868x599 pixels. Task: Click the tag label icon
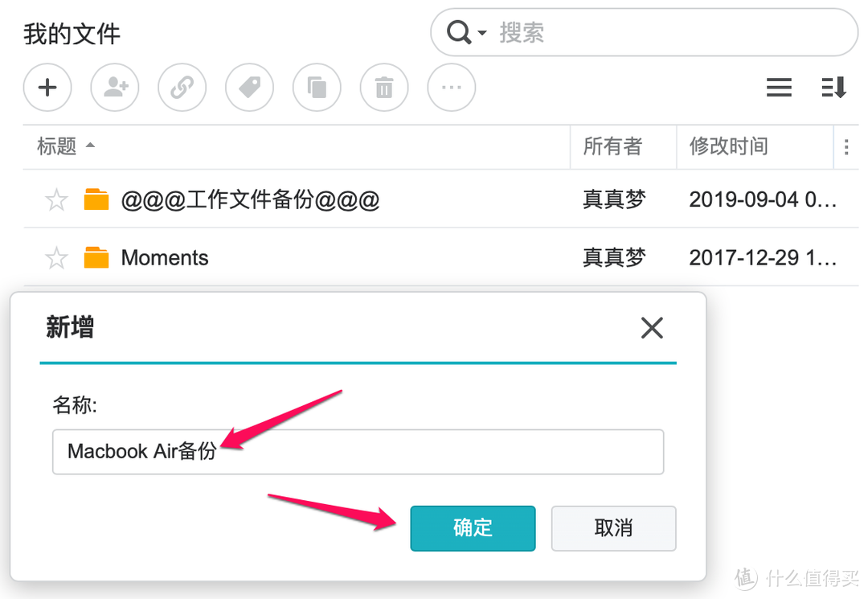tap(250, 88)
